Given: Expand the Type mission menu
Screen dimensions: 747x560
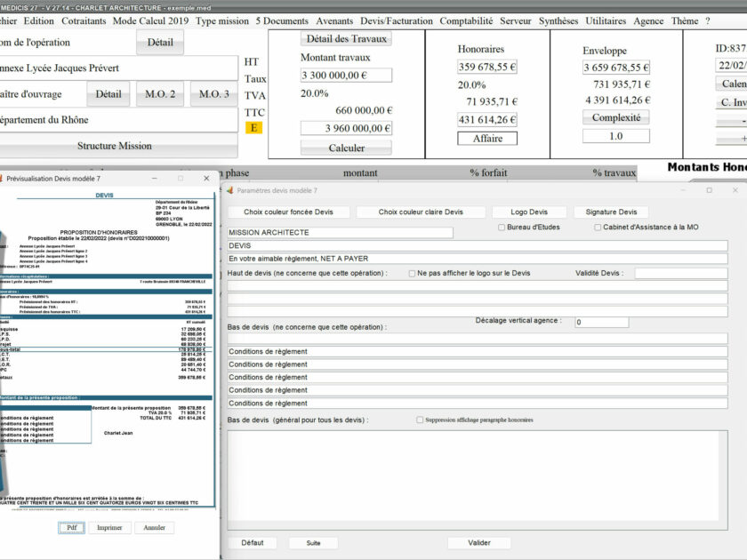Looking at the screenshot, I should point(222,20).
